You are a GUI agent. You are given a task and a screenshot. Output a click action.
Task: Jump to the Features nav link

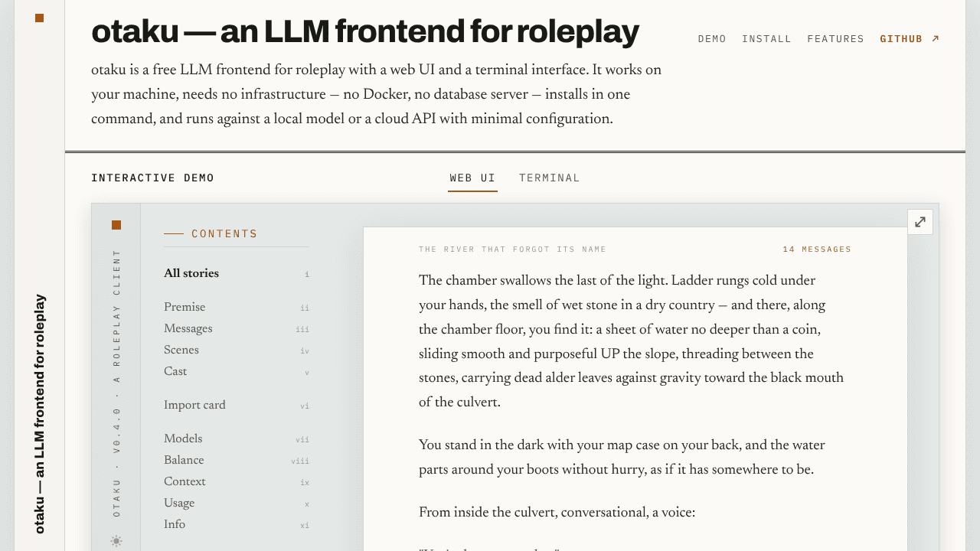coord(835,39)
